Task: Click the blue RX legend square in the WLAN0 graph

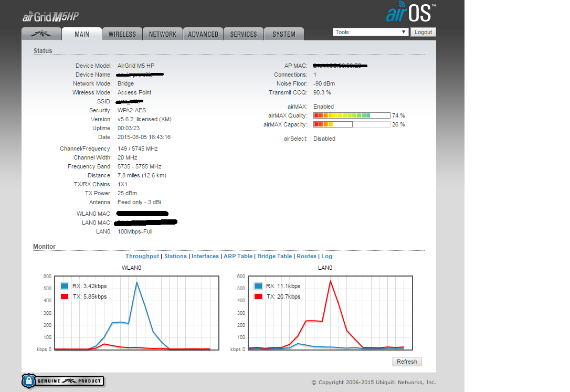Action: (65, 286)
